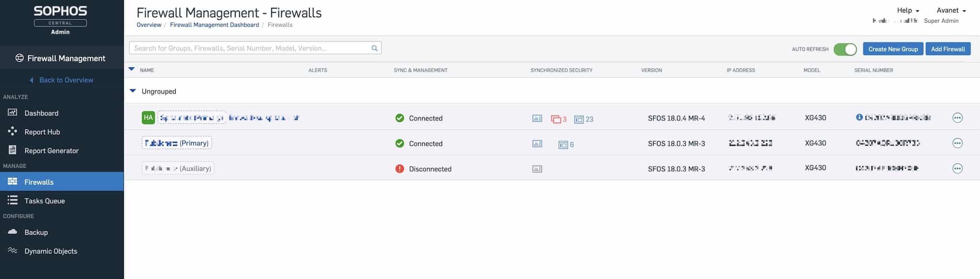Collapse the Ungrouped firewall group
The height and width of the screenshot is (279, 980).
click(x=133, y=91)
